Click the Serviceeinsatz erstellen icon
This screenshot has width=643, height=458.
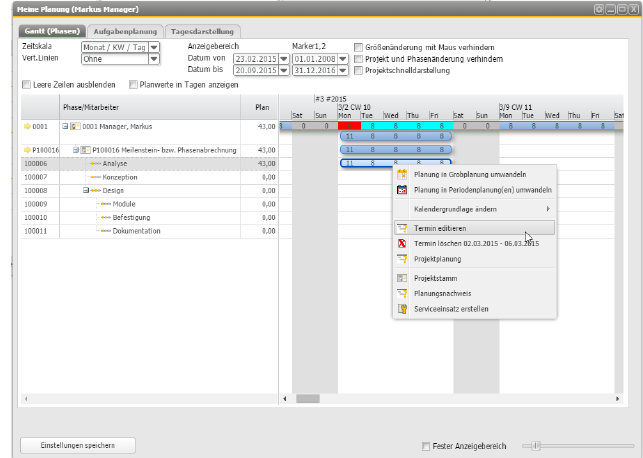pos(402,309)
